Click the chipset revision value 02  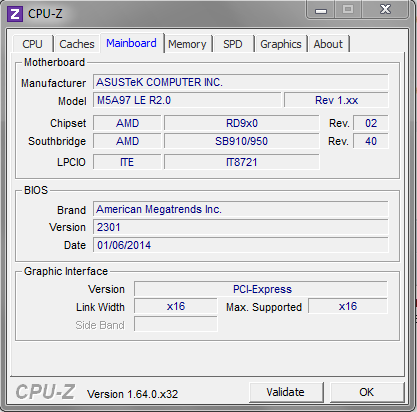(371, 123)
